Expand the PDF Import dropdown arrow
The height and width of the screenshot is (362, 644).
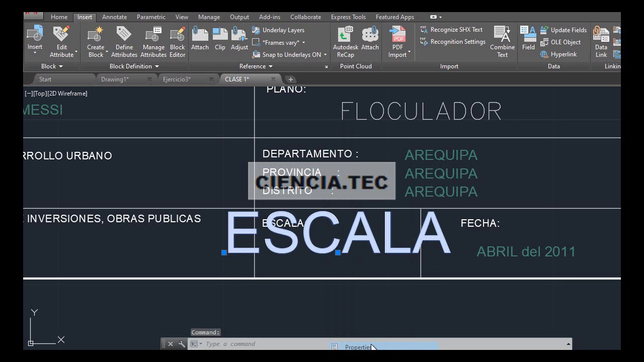click(409, 51)
